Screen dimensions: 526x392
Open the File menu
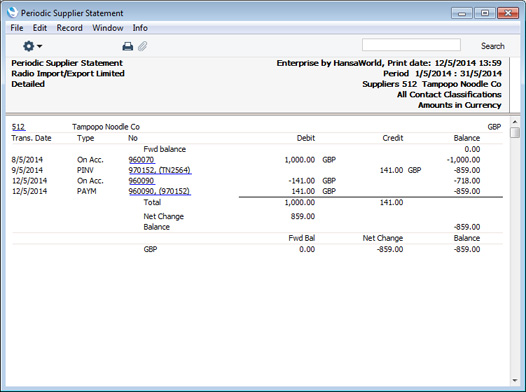coord(17,28)
